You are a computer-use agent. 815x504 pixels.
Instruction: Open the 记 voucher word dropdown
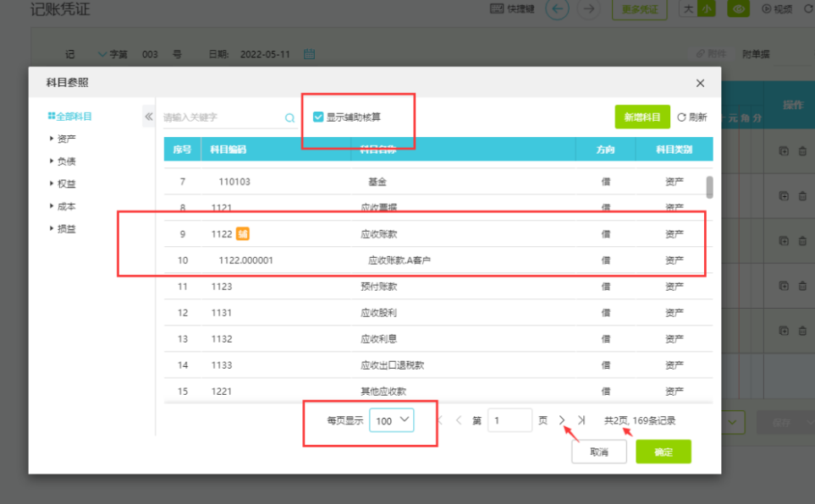[102, 54]
